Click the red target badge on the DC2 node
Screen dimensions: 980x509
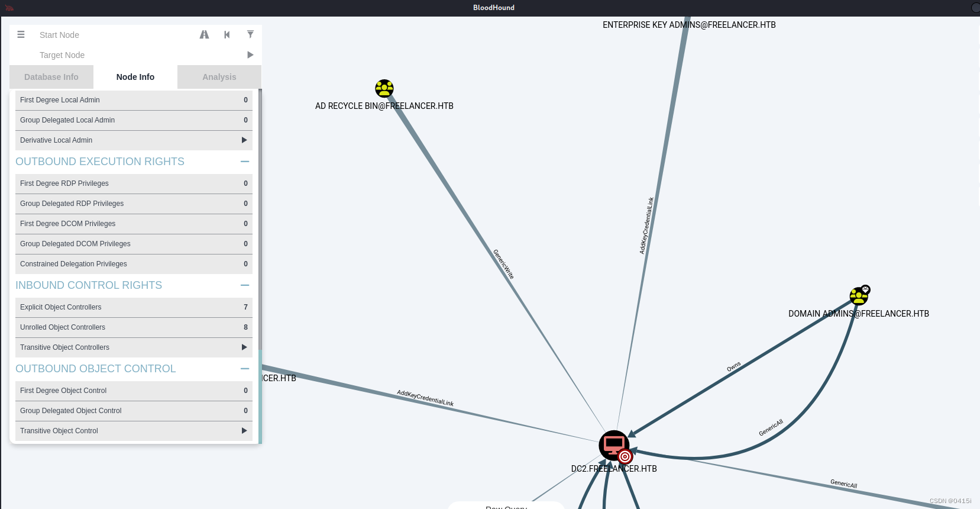[x=625, y=456]
